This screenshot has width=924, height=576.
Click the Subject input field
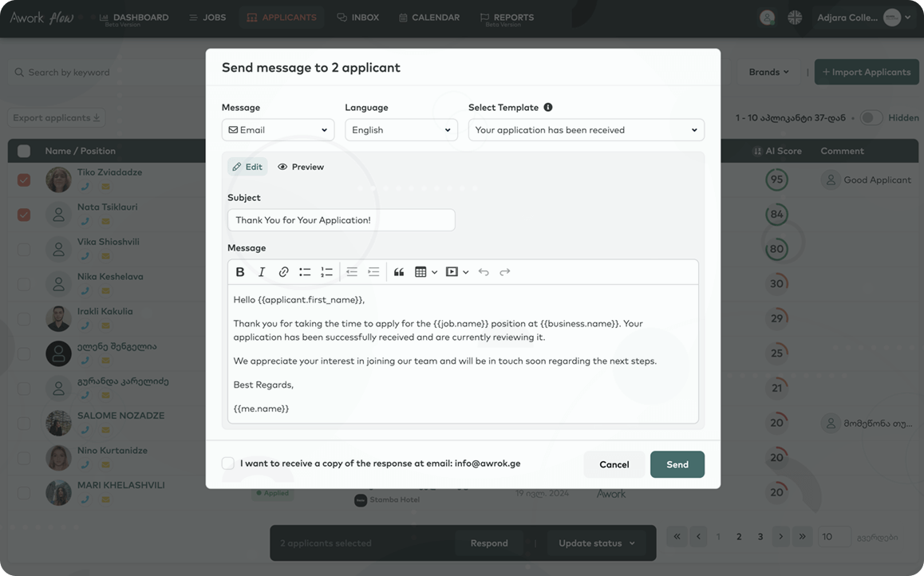click(x=341, y=220)
